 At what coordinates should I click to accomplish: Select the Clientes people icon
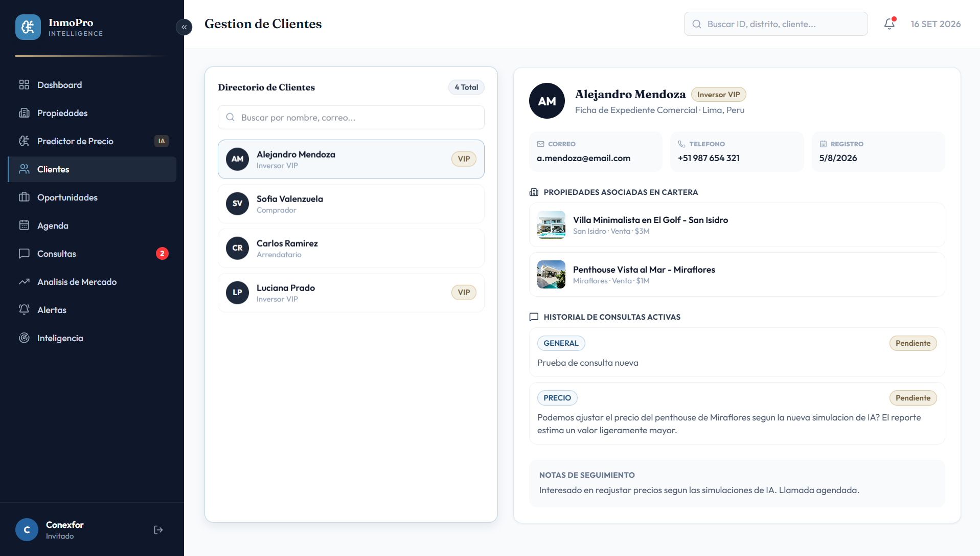[24, 169]
